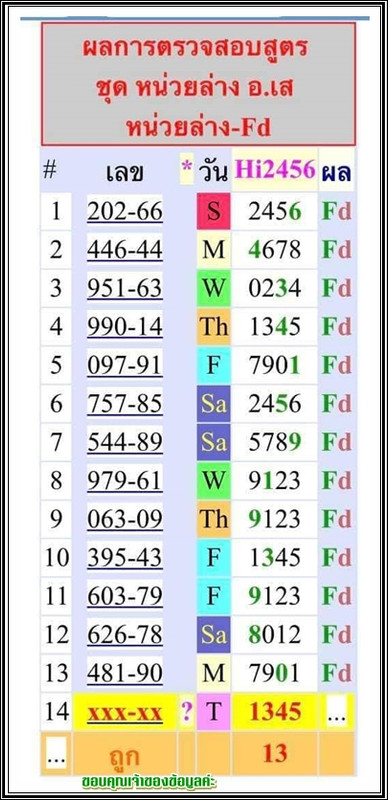Click the 'Fd' result for 202-66
Image resolution: width=388 pixels, height=800 pixels.
point(336,212)
